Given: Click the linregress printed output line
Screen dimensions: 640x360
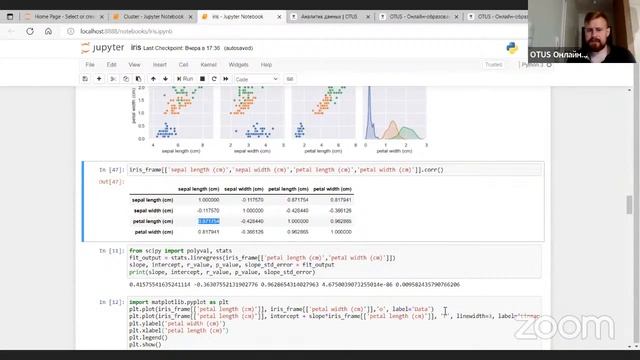Looking at the screenshot, I should pyautogui.click(x=294, y=284).
